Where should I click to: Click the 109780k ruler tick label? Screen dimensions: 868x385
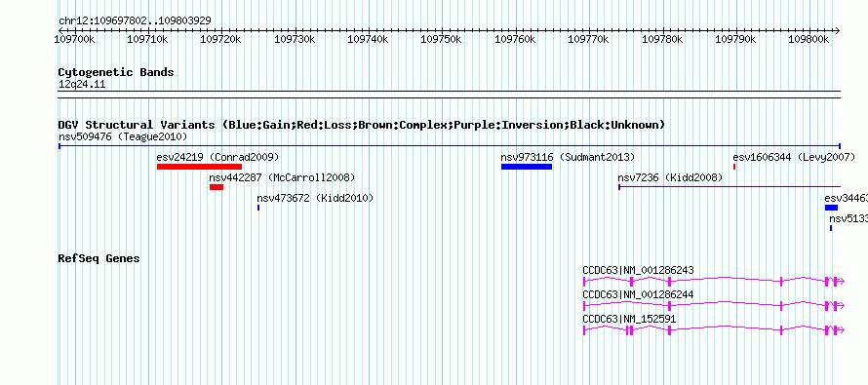662,39
